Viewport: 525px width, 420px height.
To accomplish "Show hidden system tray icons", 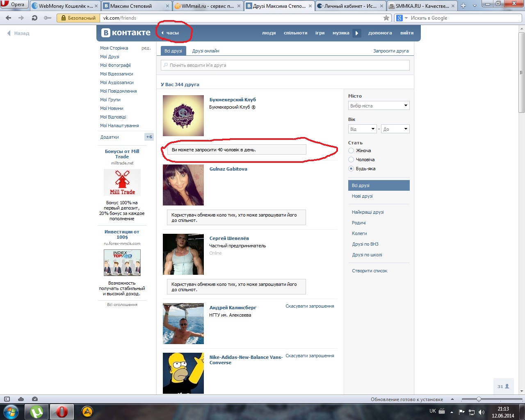I will (x=452, y=412).
